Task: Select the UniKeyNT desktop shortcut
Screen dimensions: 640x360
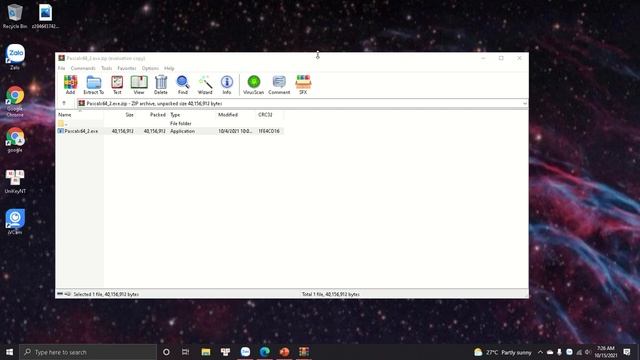Action: [15, 181]
